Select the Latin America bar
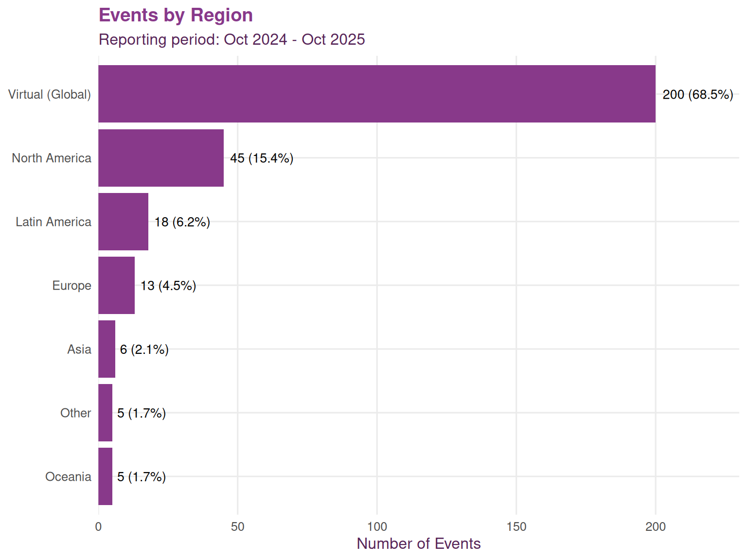Image resolution: width=747 pixels, height=560 pixels. [123, 222]
